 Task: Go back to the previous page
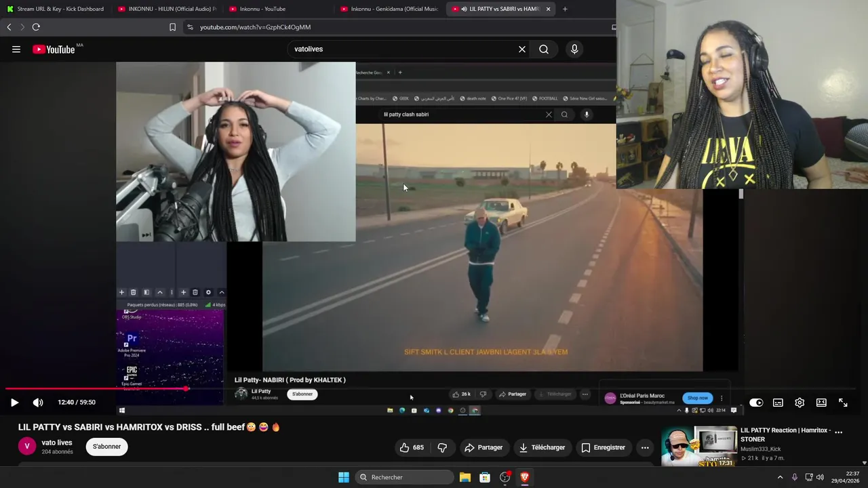(9, 27)
